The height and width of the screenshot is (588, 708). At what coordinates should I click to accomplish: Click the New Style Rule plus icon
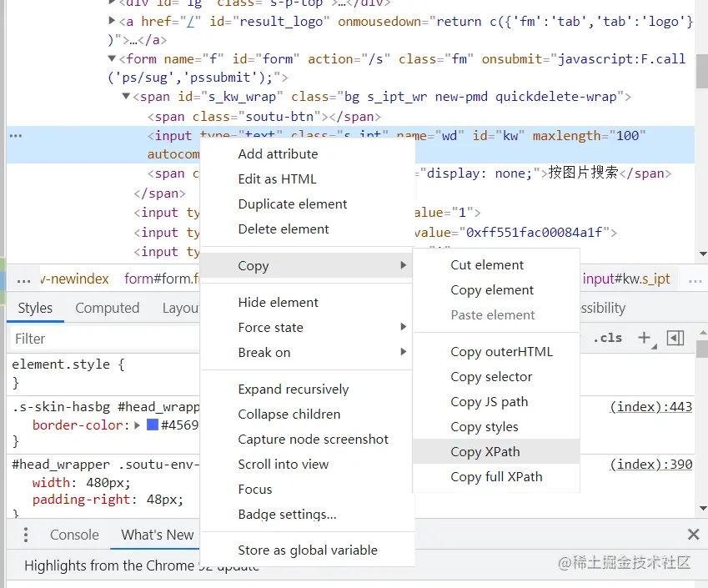tap(645, 337)
